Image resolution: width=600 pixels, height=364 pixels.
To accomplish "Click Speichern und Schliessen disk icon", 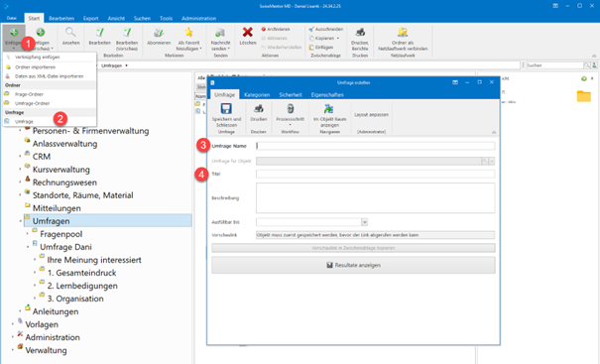I will [226, 109].
